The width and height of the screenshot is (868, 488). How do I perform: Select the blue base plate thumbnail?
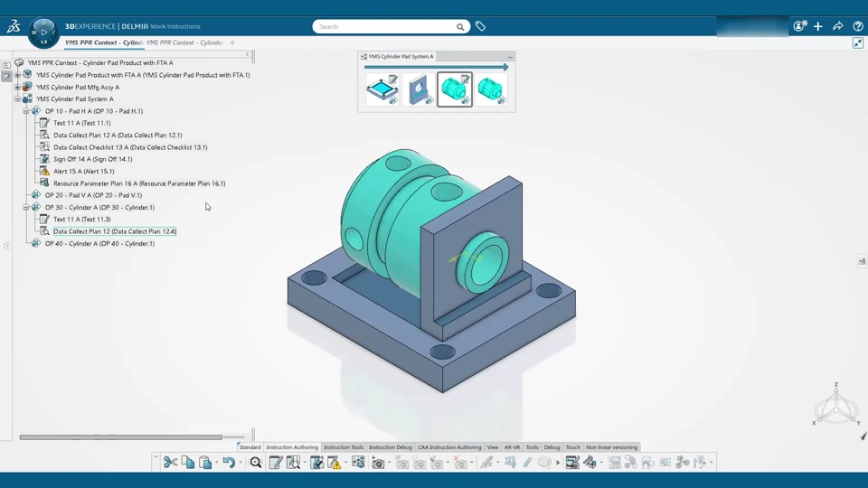tap(382, 89)
